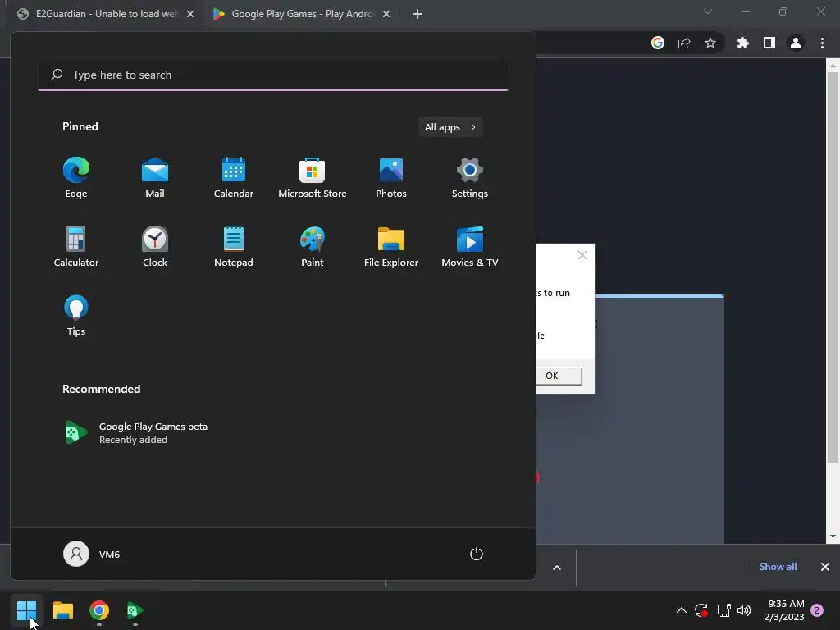Close the E2Guardian tab
The width and height of the screenshot is (840, 630).
190,14
